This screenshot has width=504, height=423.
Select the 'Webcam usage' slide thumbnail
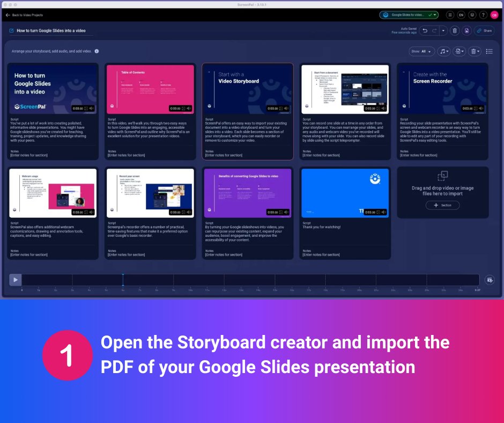(x=53, y=193)
